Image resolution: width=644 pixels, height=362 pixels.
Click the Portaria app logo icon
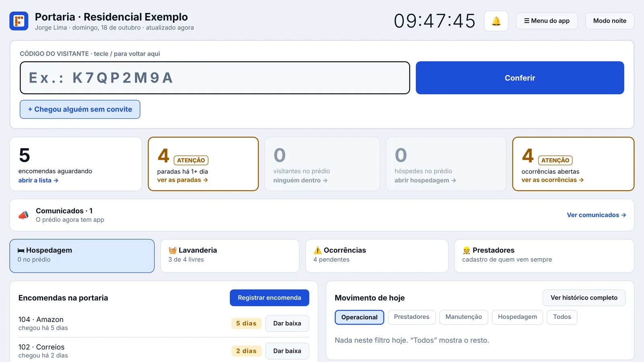coord(19,21)
